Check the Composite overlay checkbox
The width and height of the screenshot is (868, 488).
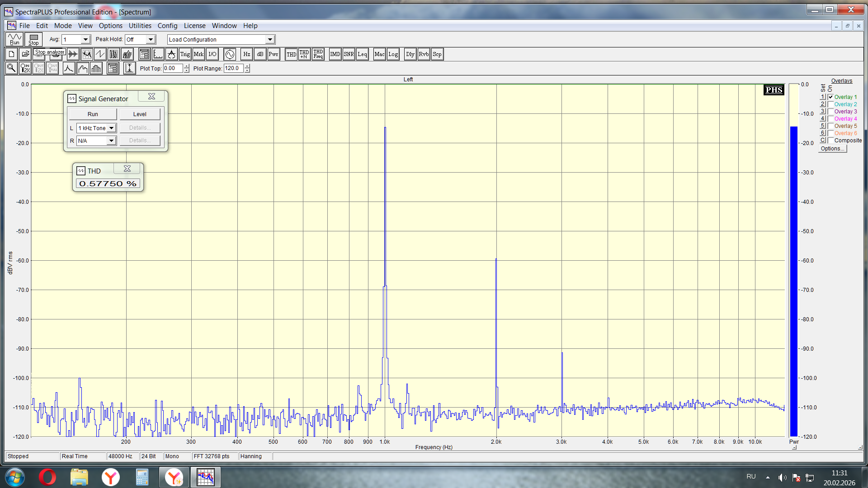(x=831, y=141)
